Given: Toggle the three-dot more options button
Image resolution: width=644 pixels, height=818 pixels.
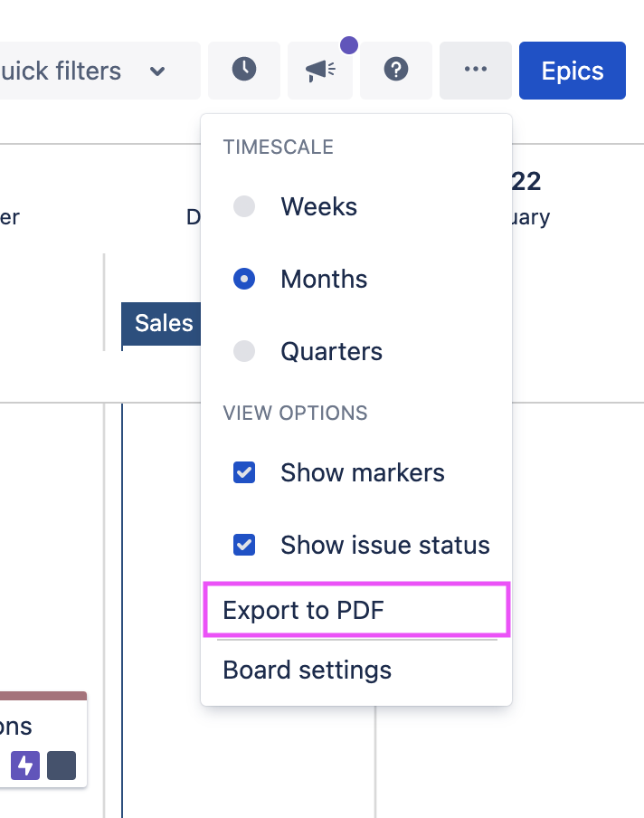Looking at the screenshot, I should pyautogui.click(x=475, y=70).
